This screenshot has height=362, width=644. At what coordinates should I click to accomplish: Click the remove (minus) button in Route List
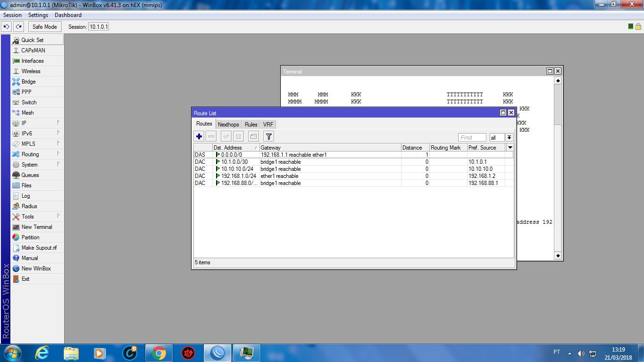[x=211, y=137]
